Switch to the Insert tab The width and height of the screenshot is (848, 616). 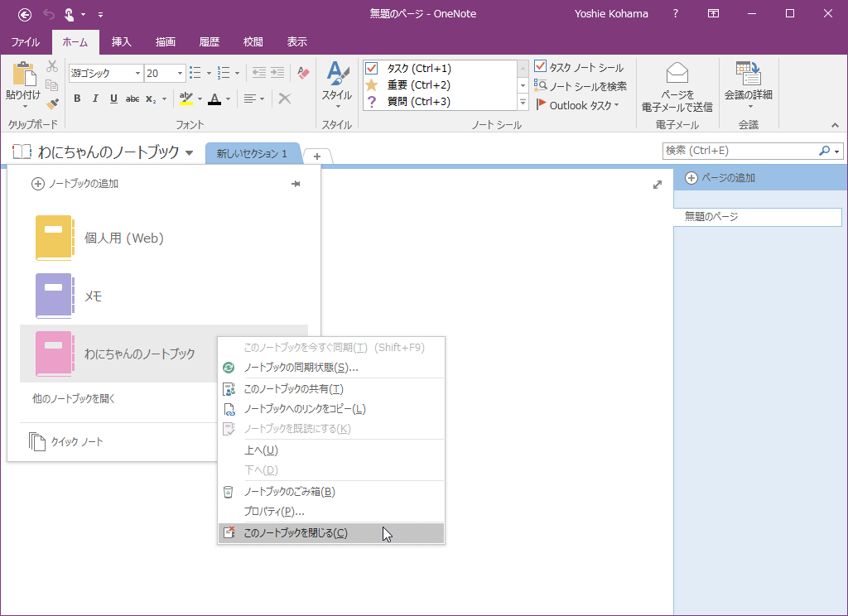click(121, 42)
